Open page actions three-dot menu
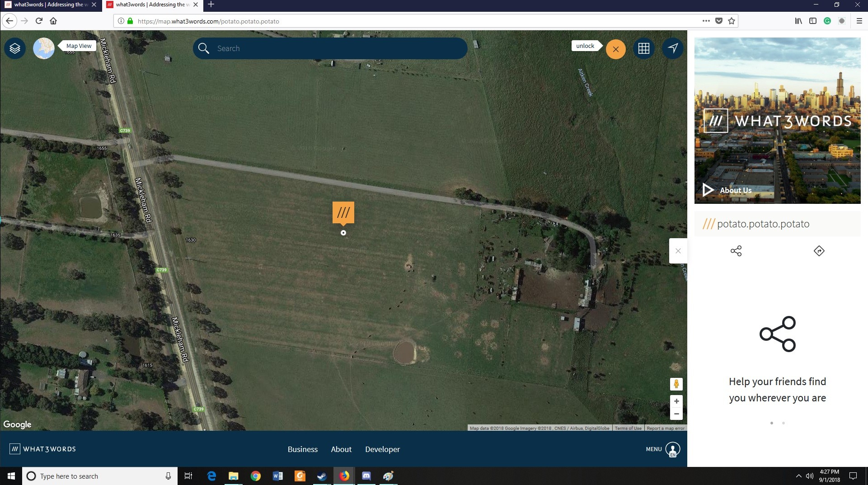Viewport: 868px width, 485px height. click(x=706, y=21)
